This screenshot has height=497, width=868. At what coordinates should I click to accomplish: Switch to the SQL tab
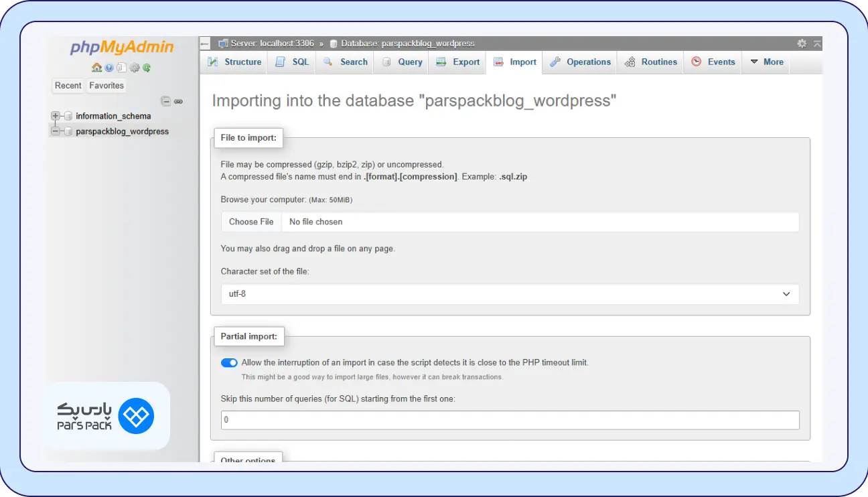click(x=293, y=62)
